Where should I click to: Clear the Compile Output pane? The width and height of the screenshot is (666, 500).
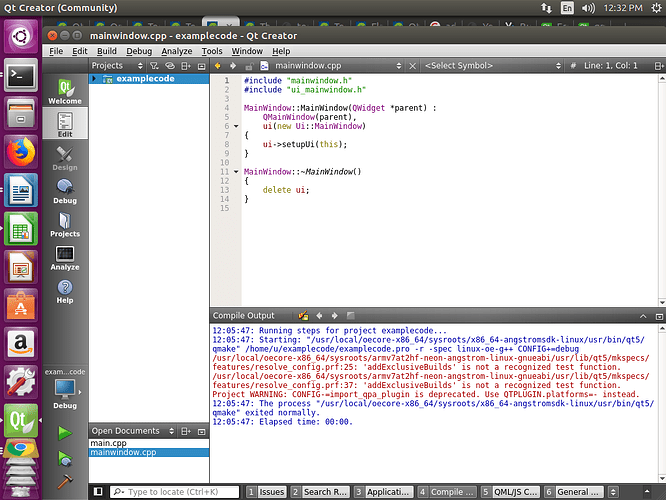pyautogui.click(x=303, y=316)
